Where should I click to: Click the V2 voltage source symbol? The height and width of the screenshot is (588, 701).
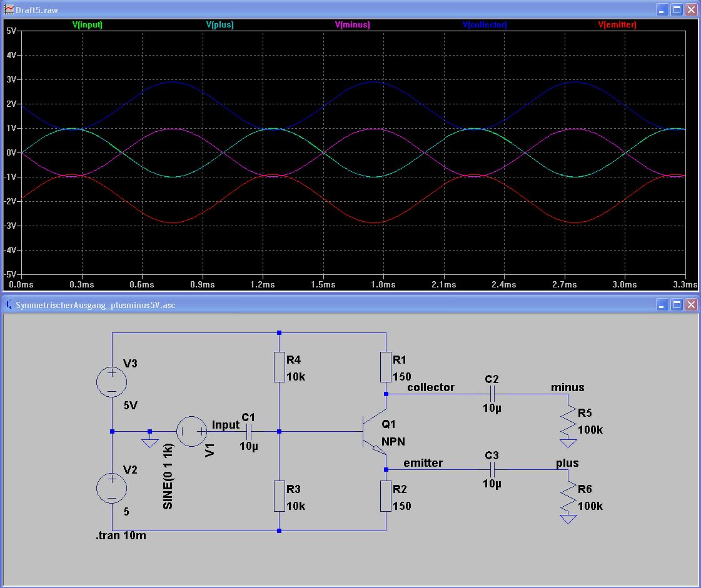(x=112, y=487)
